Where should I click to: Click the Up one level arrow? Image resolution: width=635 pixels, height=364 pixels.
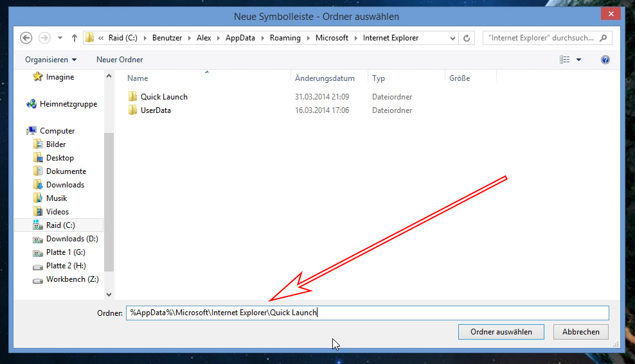(x=75, y=38)
